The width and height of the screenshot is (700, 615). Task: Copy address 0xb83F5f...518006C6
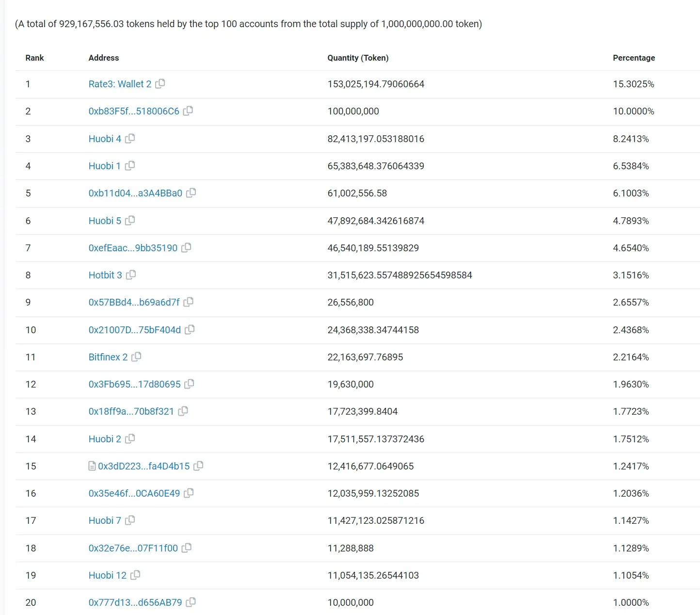coord(188,111)
